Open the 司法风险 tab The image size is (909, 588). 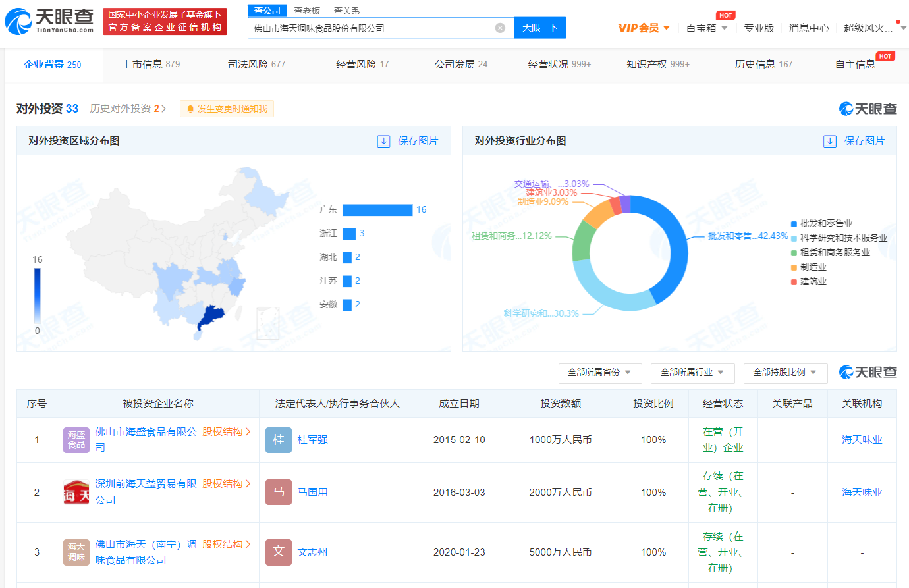coord(257,65)
